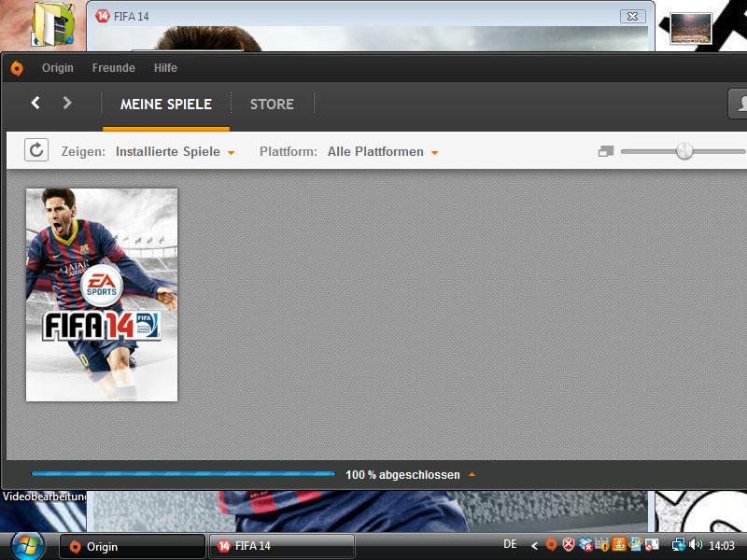747x560 pixels.
Task: Switch to the STORE tab
Action: click(x=272, y=105)
